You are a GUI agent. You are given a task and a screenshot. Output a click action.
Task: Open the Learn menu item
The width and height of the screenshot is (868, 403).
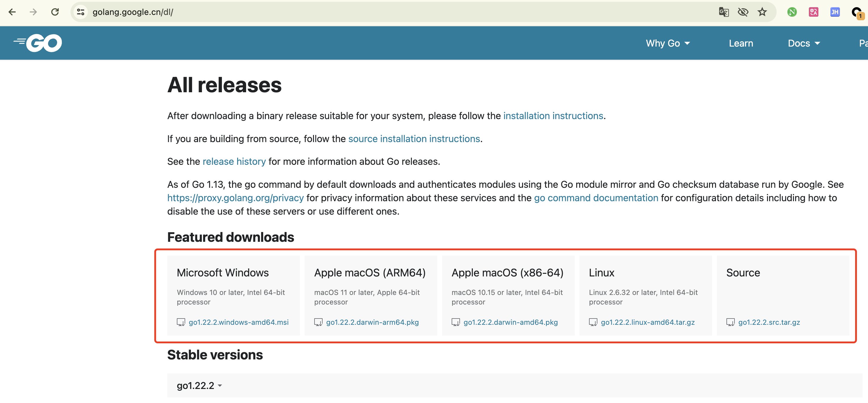click(741, 43)
